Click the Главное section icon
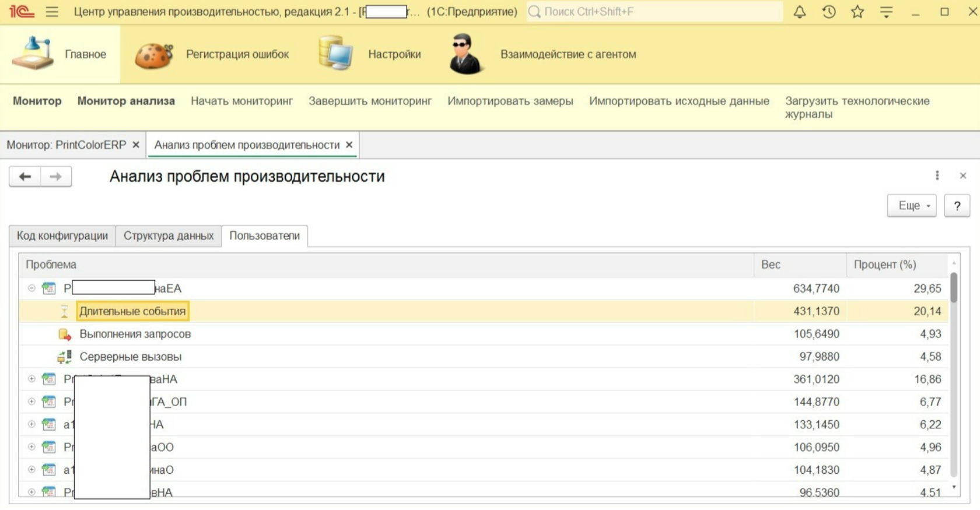Image resolution: width=980 pixels, height=510 pixels. 34,53
